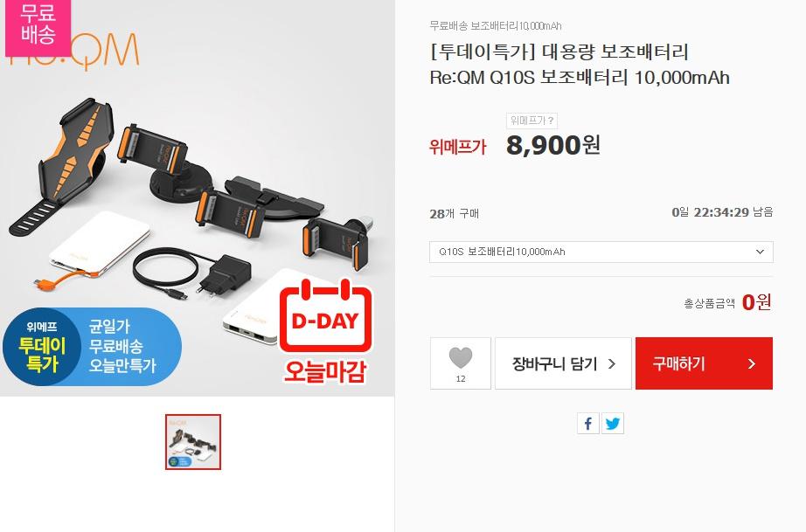Expand options with dropdown chevron arrow

point(760,252)
